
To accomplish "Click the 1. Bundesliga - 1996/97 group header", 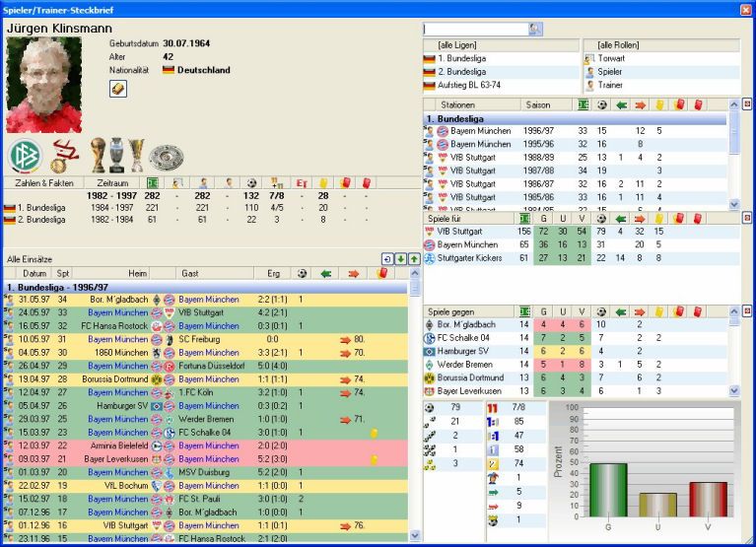I will (206, 287).
